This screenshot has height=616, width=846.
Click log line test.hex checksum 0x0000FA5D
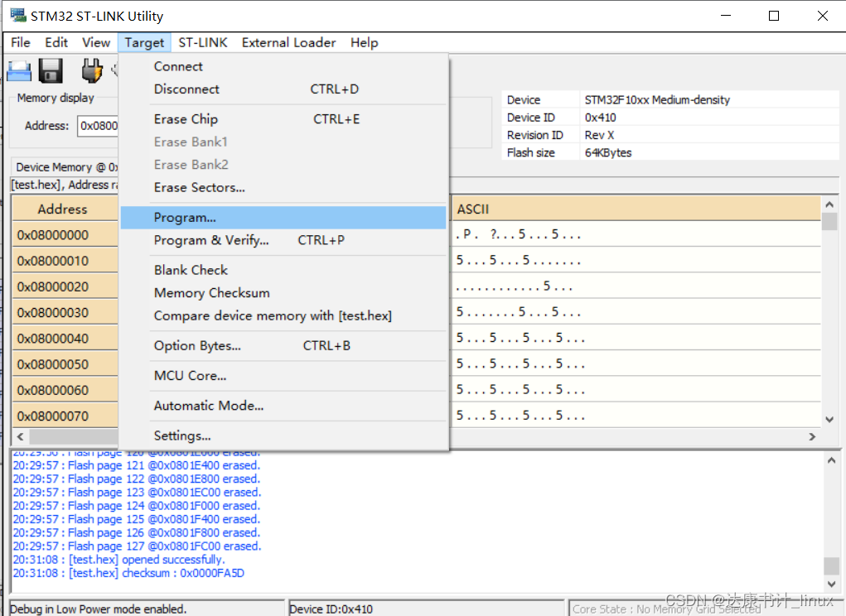[x=128, y=573]
